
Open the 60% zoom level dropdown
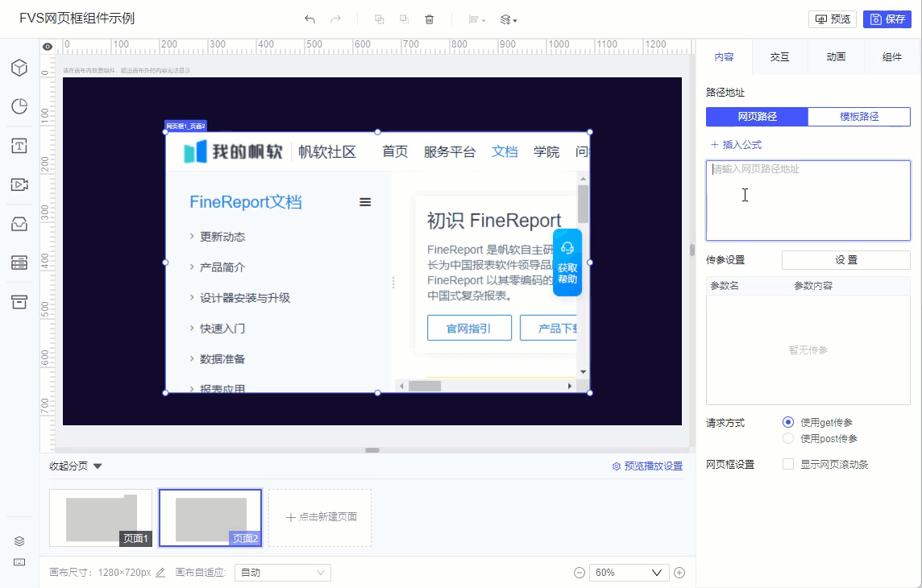click(629, 573)
